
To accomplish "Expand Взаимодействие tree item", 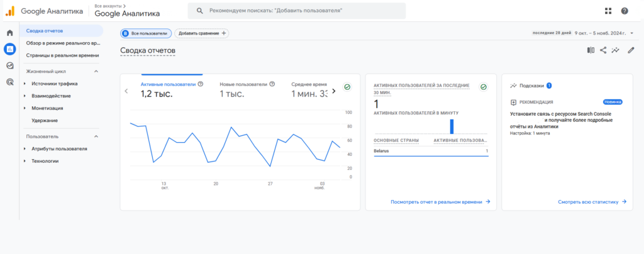I will point(25,96).
